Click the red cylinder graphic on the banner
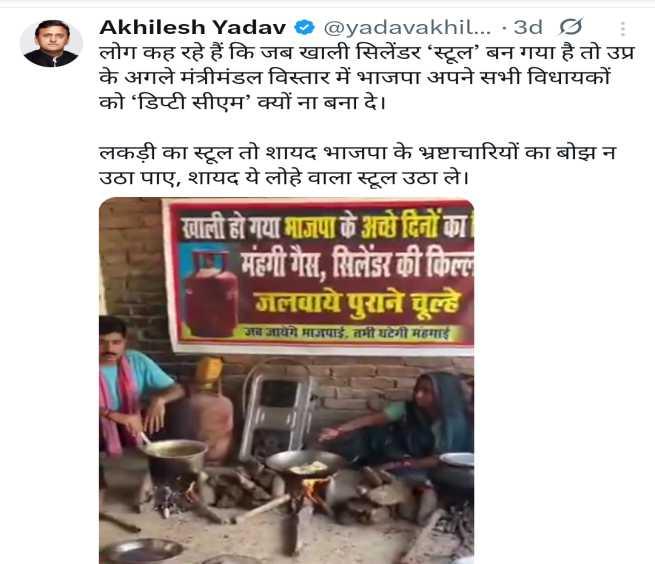Image resolution: width=655 pixels, height=564 pixels. coord(211,295)
